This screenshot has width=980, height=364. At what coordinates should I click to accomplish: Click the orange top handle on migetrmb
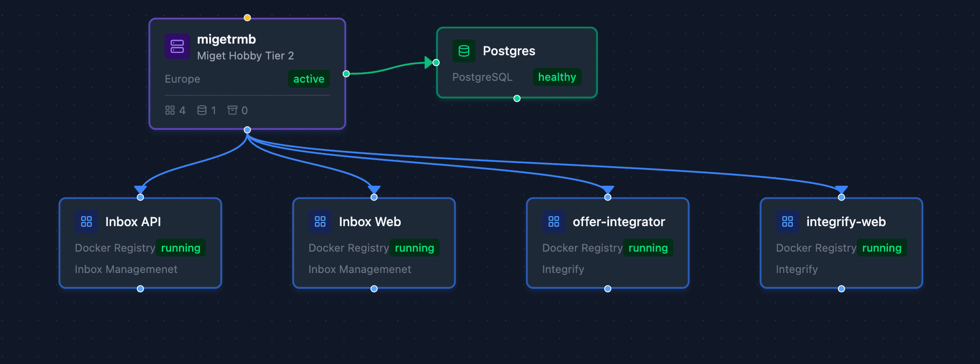coord(247,18)
